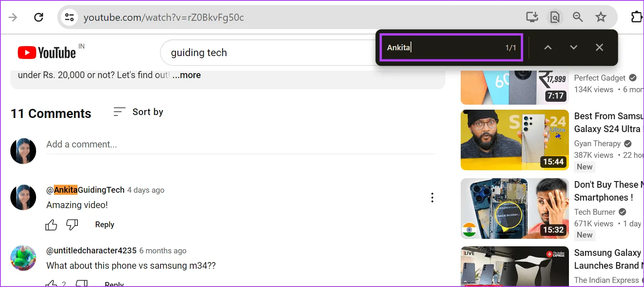
Task: Go to the YouTube home logo
Action: [47, 53]
